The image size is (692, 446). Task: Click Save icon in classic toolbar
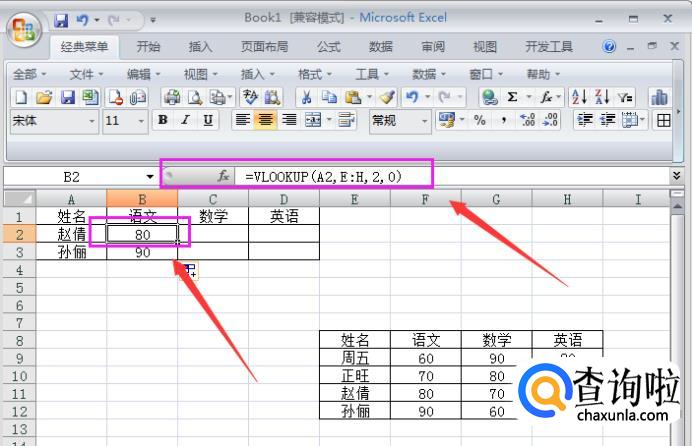tap(68, 97)
